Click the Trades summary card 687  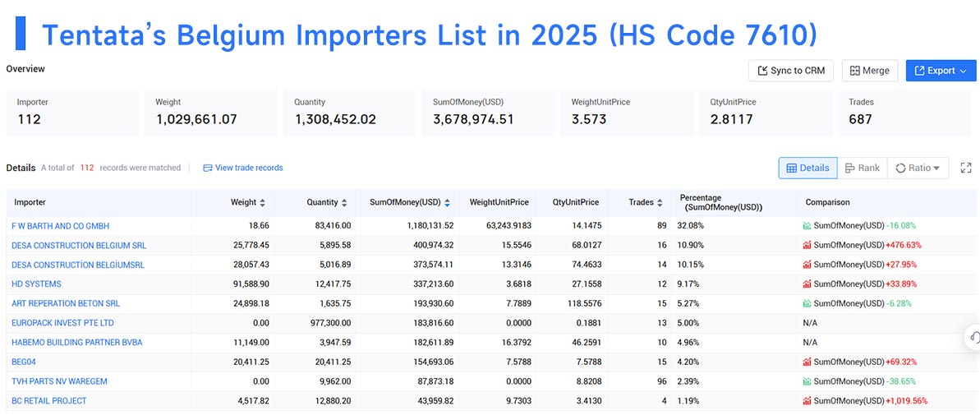pyautogui.click(x=907, y=113)
